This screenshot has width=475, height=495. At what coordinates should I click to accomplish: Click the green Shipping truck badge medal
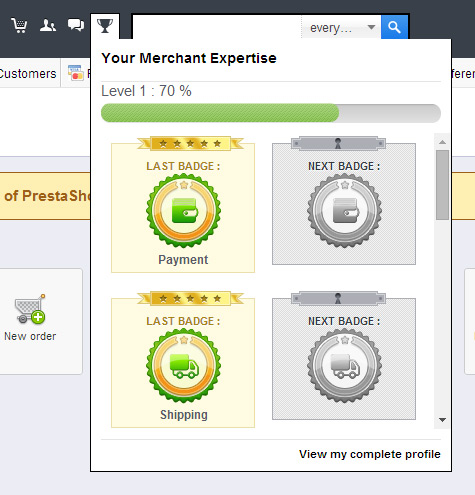tap(183, 365)
